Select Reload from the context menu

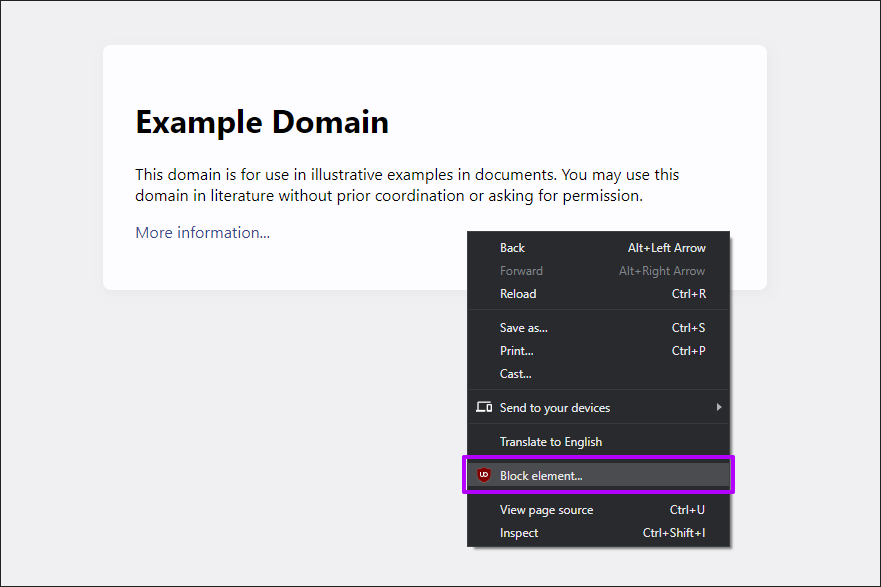518,293
